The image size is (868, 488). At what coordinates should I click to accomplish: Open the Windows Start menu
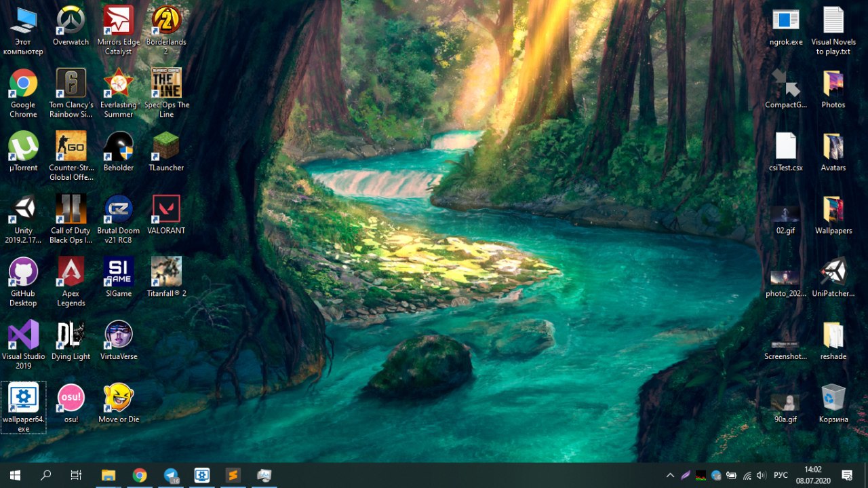click(15, 475)
